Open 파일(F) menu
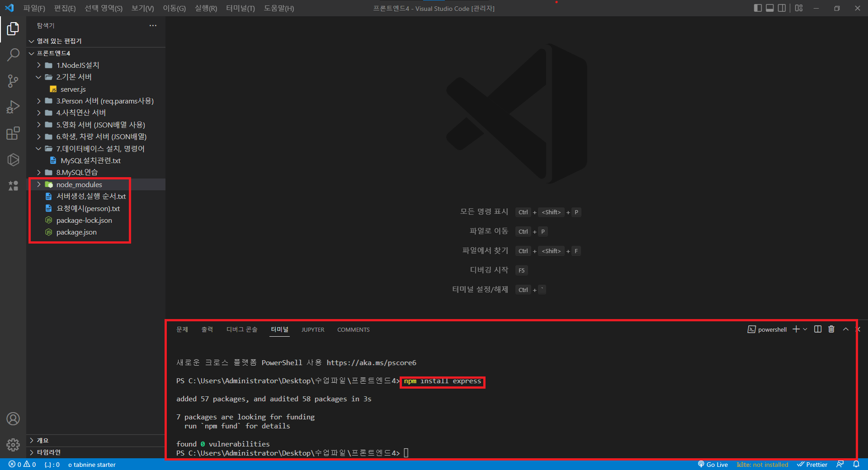Screen dimensions: 868x470 34,8
